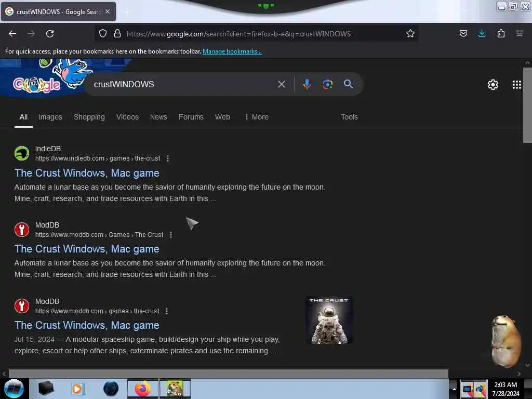This screenshot has height=399, width=532.
Task: Open the media player taskbar icon
Action: tap(77, 389)
